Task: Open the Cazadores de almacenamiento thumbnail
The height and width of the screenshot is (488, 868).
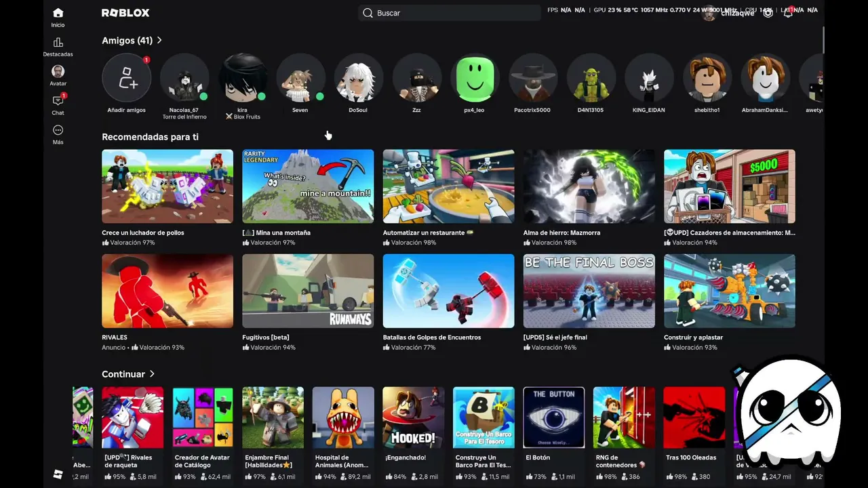Action: (x=730, y=186)
